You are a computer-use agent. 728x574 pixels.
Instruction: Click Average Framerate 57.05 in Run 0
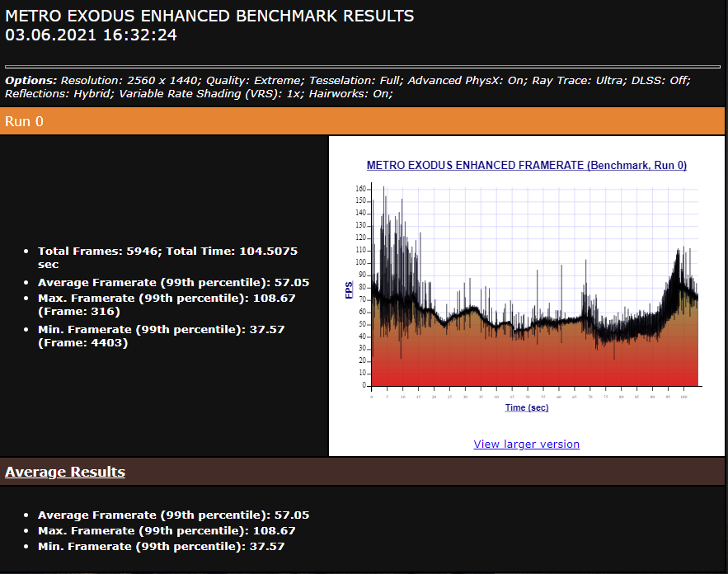[174, 282]
